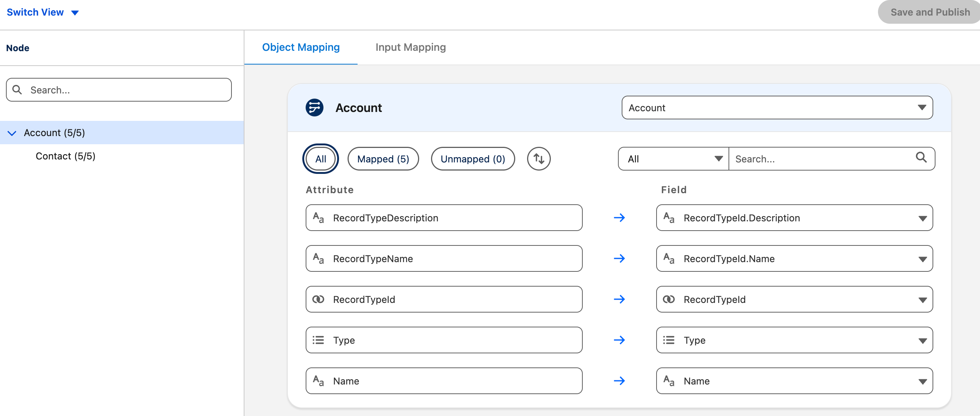
Task: Select the Contact (5/5) child node
Action: point(65,156)
